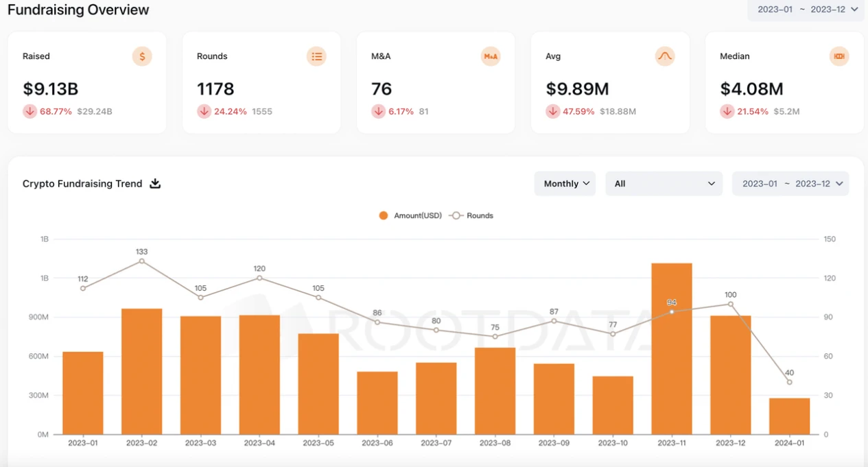Toggle the Amount(USD) legend series
This screenshot has height=467, width=868.
pyautogui.click(x=410, y=215)
